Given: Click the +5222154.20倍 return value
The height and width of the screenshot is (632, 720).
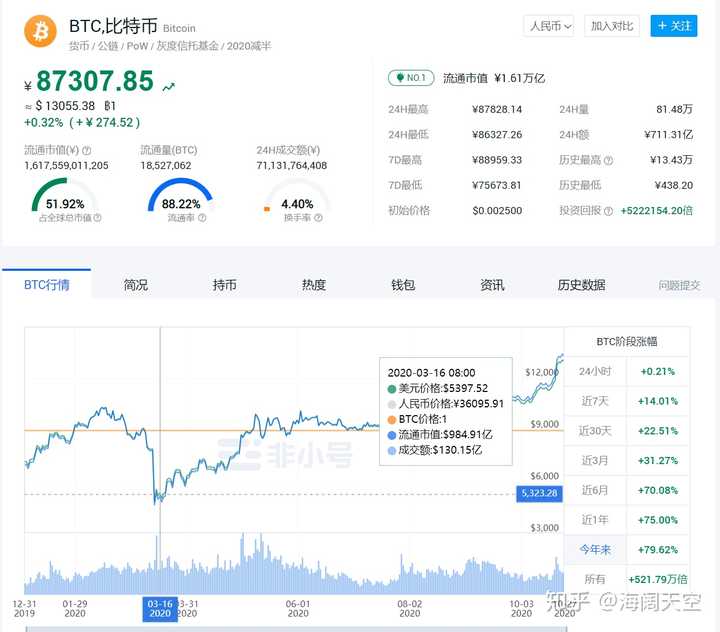Looking at the screenshot, I should [x=657, y=211].
